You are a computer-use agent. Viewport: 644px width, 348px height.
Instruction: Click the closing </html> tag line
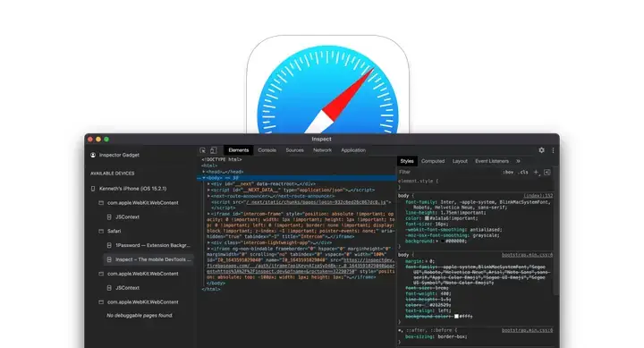(x=211, y=289)
